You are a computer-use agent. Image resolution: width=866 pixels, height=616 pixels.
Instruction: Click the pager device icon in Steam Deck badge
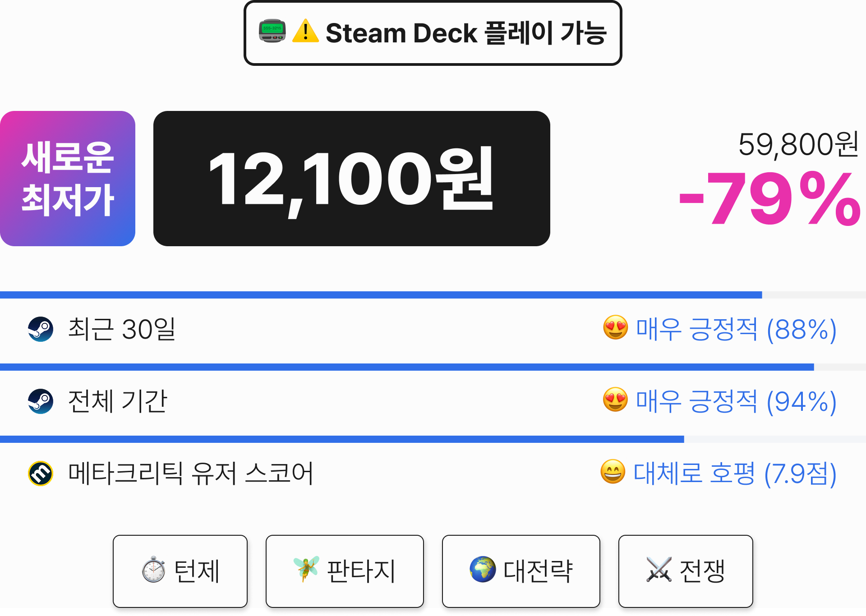click(272, 32)
